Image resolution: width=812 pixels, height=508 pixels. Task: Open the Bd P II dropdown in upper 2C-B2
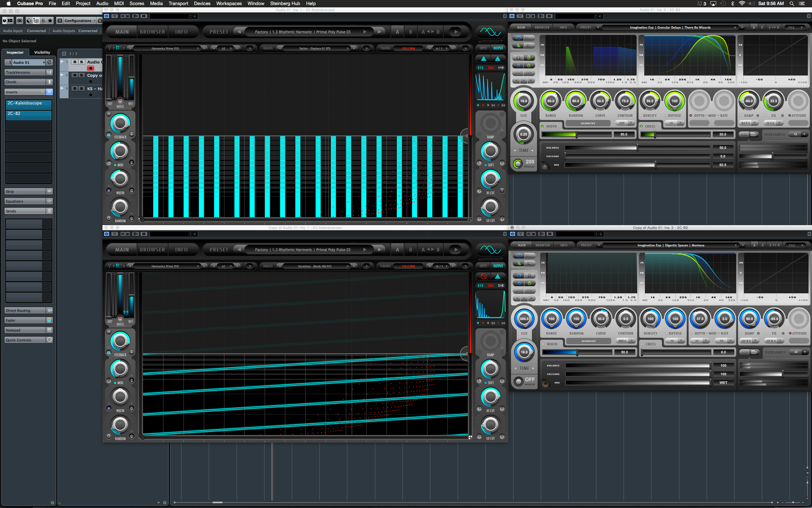pos(749,123)
